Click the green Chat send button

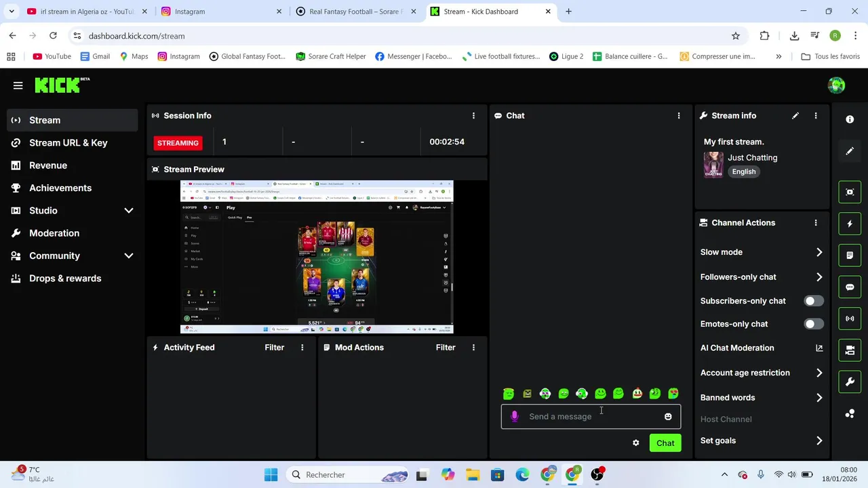coord(665,443)
